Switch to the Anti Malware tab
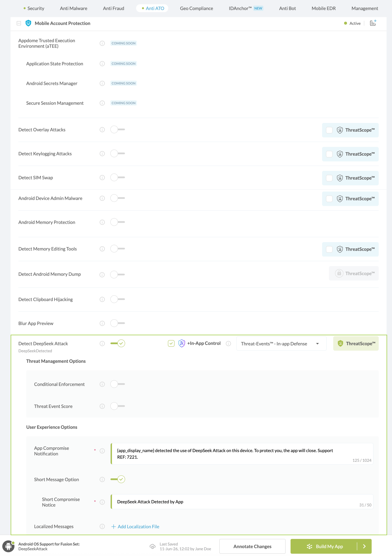392x556 pixels. pyautogui.click(x=74, y=8)
